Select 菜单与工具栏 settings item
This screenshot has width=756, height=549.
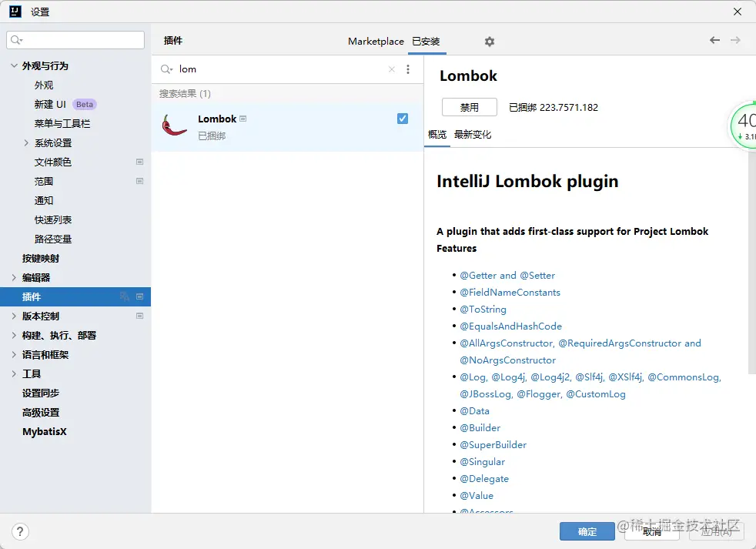click(x=62, y=124)
